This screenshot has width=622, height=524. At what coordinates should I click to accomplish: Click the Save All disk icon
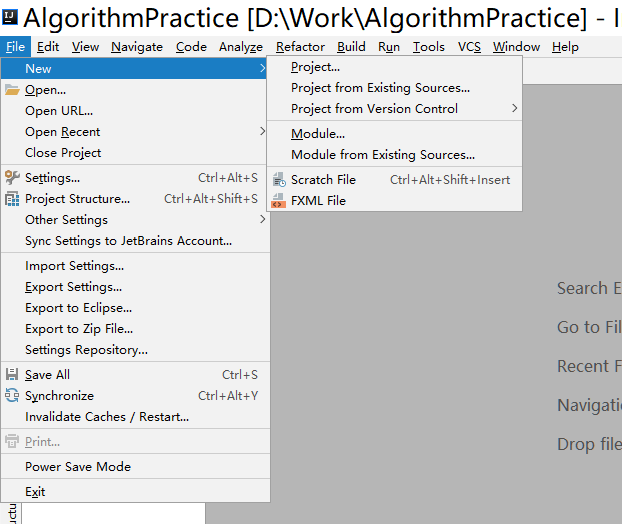pos(12,375)
